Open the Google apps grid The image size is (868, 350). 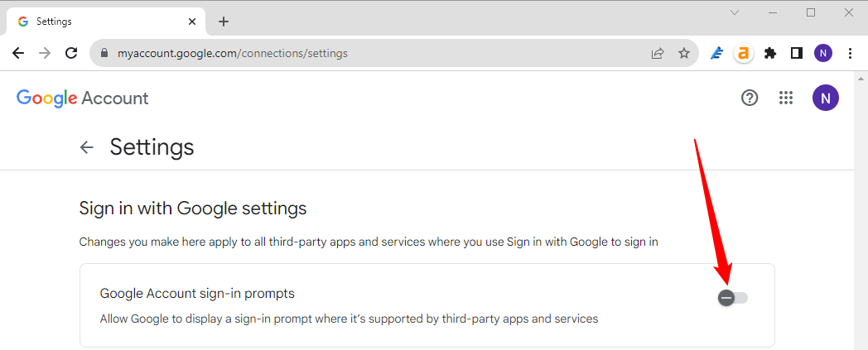click(787, 98)
